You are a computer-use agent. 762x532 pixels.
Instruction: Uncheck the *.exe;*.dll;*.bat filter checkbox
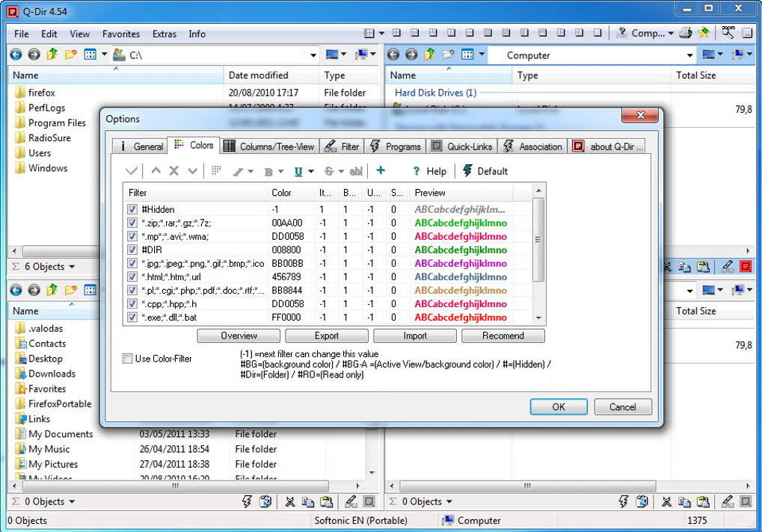pyautogui.click(x=132, y=317)
